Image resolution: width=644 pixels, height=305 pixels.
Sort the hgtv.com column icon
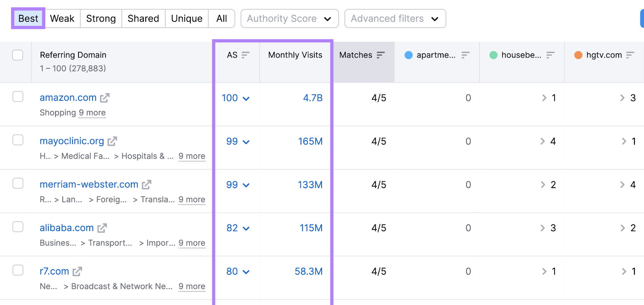click(x=630, y=55)
